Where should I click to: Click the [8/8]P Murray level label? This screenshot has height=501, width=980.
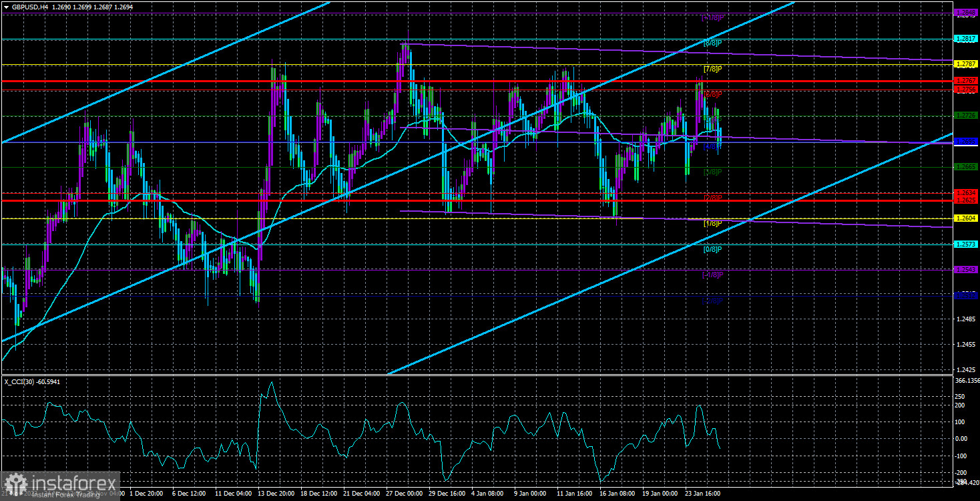713,43
